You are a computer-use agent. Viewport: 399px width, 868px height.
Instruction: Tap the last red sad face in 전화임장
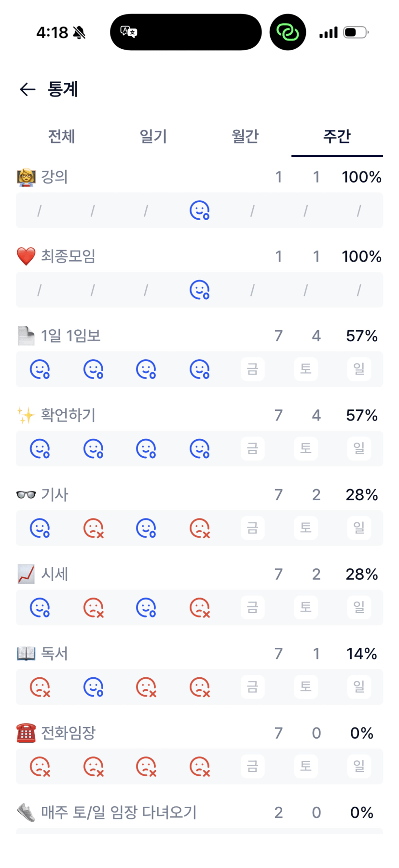tap(199, 766)
